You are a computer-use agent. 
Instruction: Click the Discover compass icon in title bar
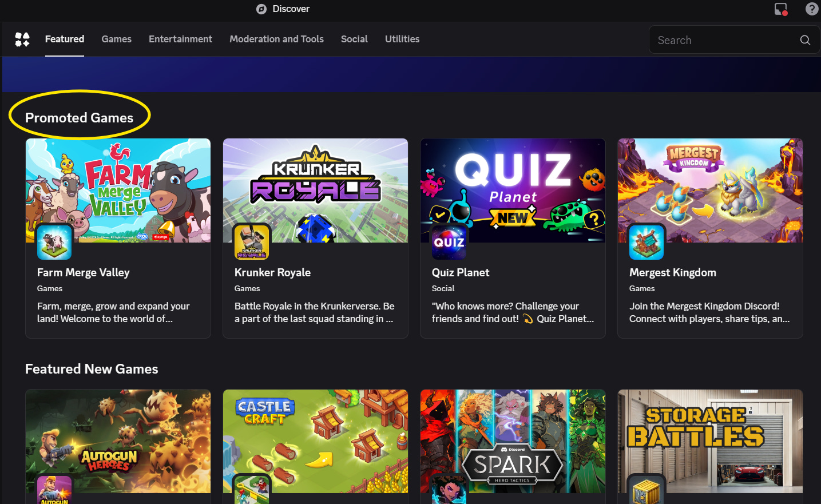pyautogui.click(x=261, y=9)
